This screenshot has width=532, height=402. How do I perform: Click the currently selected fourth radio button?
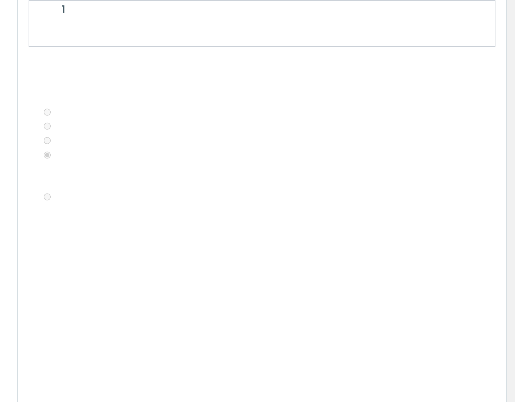click(x=47, y=155)
